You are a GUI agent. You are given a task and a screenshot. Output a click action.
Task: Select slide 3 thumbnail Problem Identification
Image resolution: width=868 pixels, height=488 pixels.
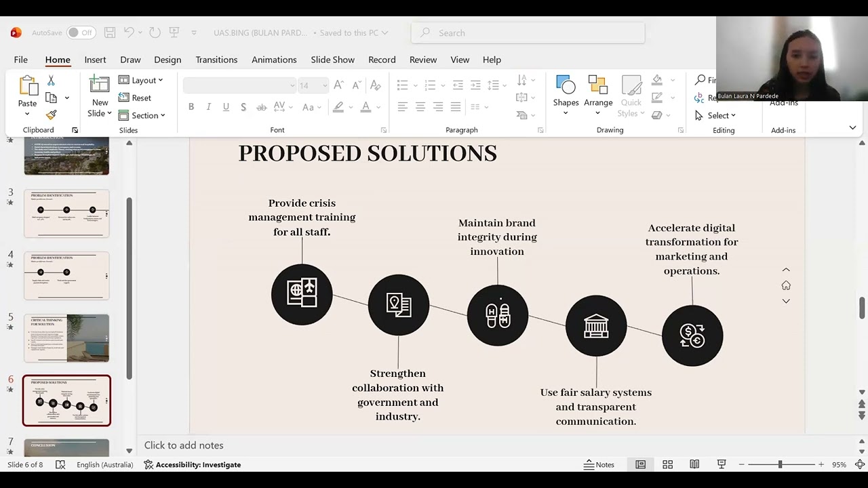(x=66, y=213)
